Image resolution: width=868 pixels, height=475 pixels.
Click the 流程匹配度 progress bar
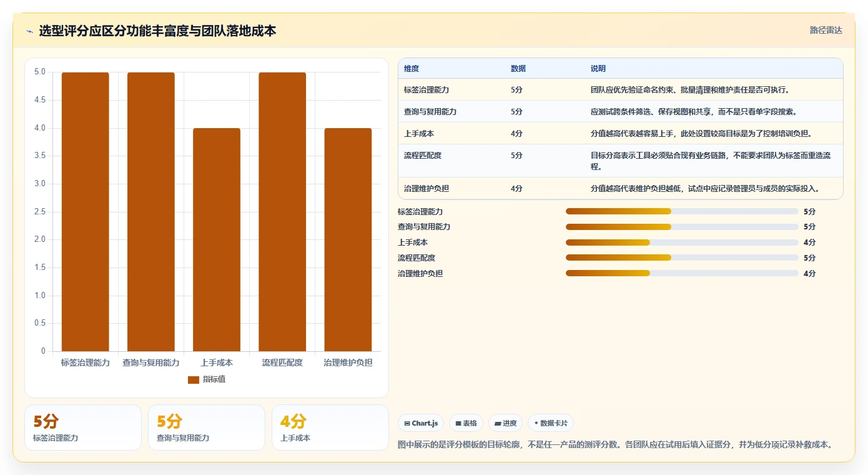click(x=682, y=257)
